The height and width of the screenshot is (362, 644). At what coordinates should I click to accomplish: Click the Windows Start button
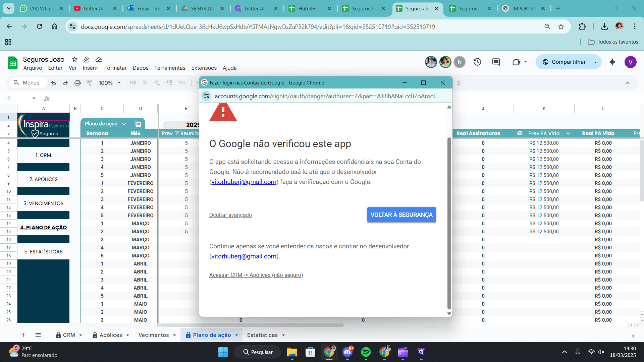pyautogui.click(x=223, y=352)
